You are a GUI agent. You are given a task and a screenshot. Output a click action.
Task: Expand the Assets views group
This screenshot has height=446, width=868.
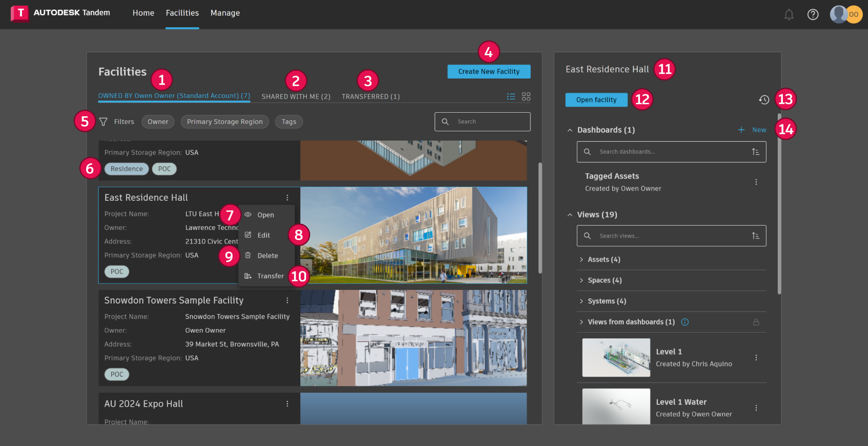582,260
